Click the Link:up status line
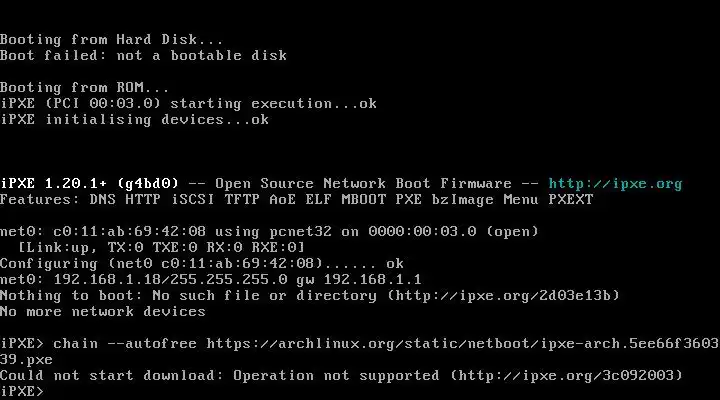This screenshot has height=400, width=720. coord(161,248)
